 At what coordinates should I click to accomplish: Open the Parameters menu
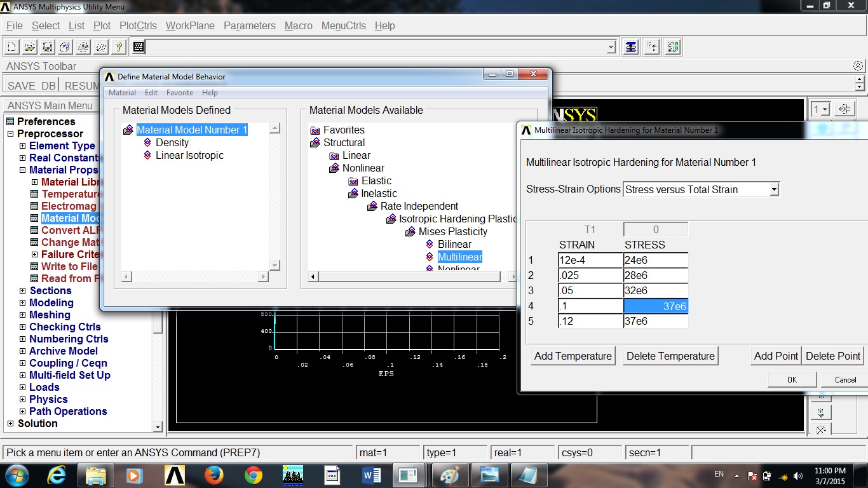[x=250, y=25]
